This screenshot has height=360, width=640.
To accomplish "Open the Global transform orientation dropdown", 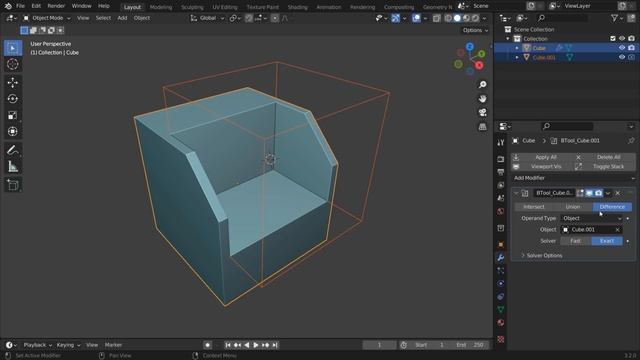I will [207, 18].
